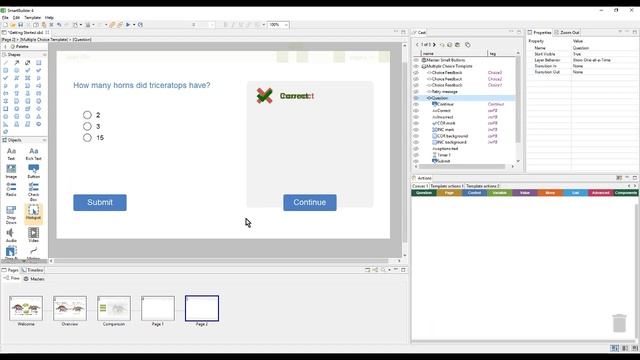Collapse the Objects palette section
Viewport: 640px width, 360px height.
coord(44,140)
